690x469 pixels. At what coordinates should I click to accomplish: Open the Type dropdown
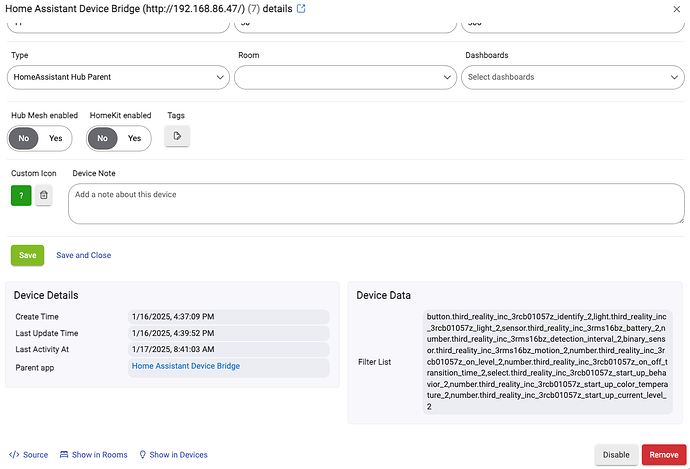[x=118, y=77]
